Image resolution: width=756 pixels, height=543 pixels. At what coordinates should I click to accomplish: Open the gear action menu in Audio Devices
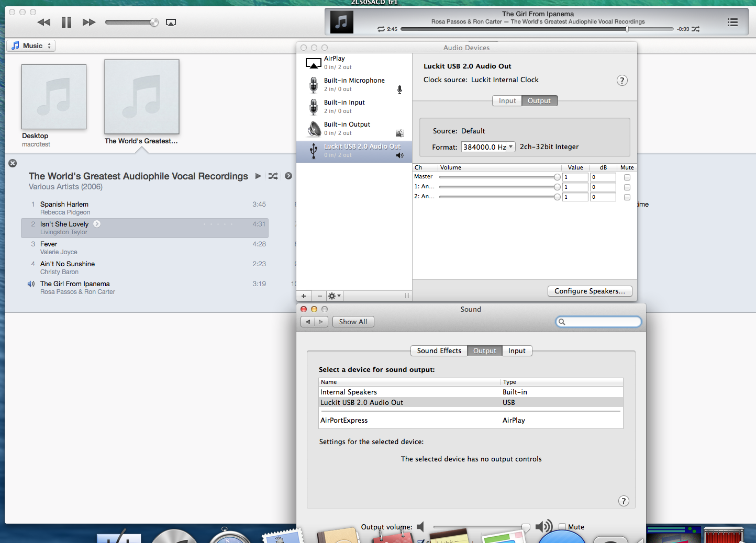[335, 296]
